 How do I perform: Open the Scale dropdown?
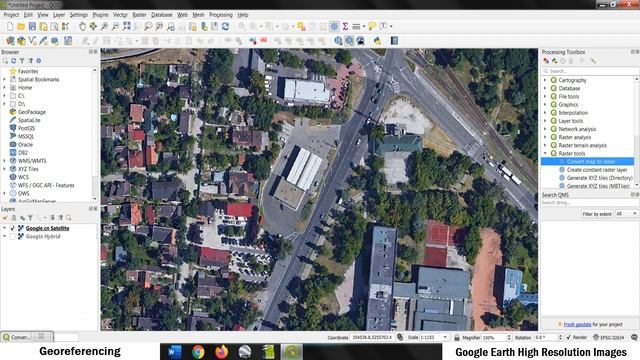[x=445, y=338]
